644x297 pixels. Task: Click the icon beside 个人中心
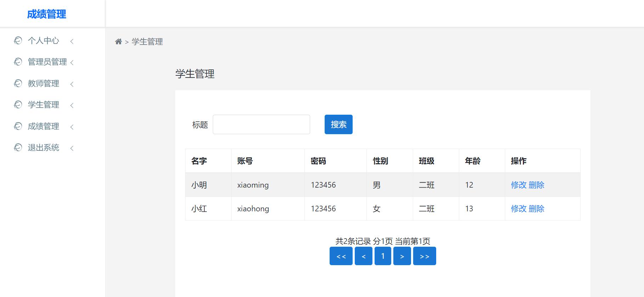(x=18, y=41)
